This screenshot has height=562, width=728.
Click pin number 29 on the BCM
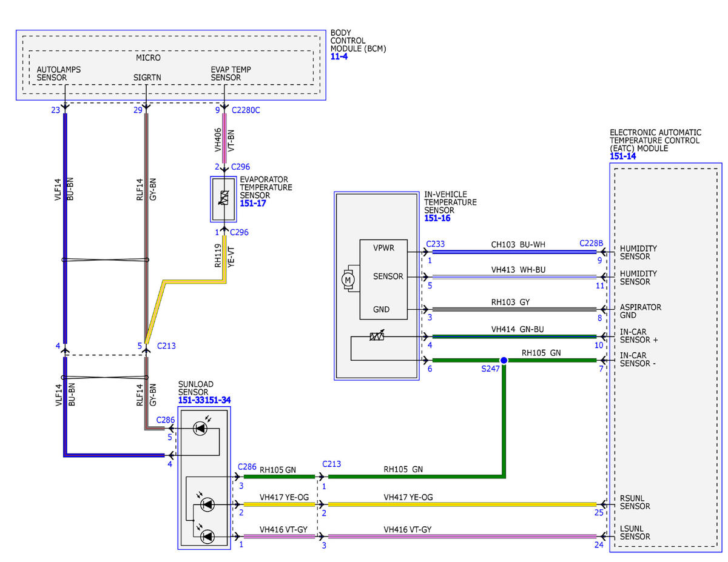[x=137, y=110]
